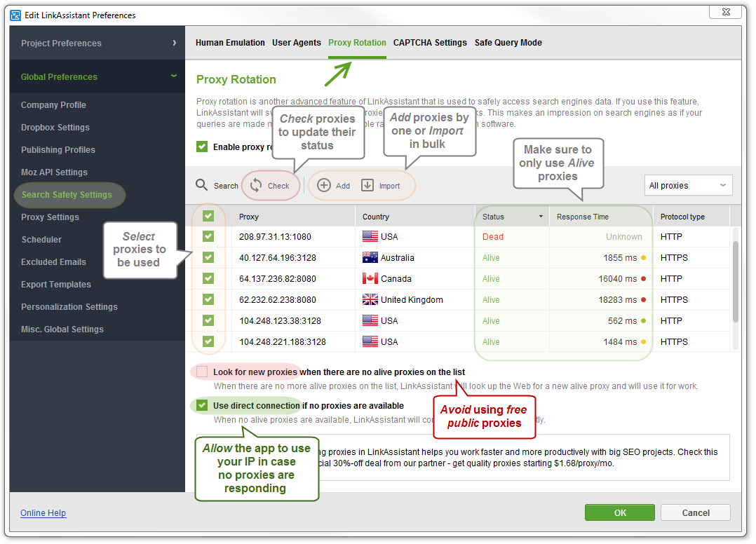
Task: Click red speed dot beside 16040 ms
Action: [x=643, y=279]
